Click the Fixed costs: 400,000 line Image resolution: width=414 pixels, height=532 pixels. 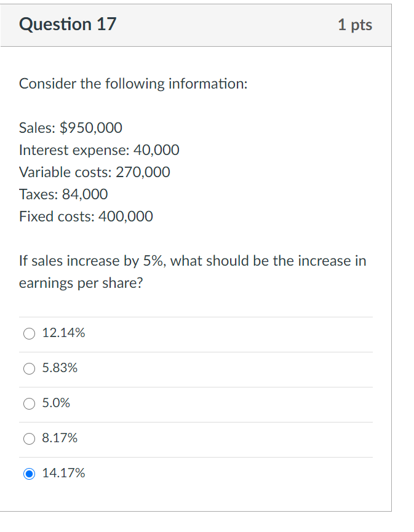(86, 216)
